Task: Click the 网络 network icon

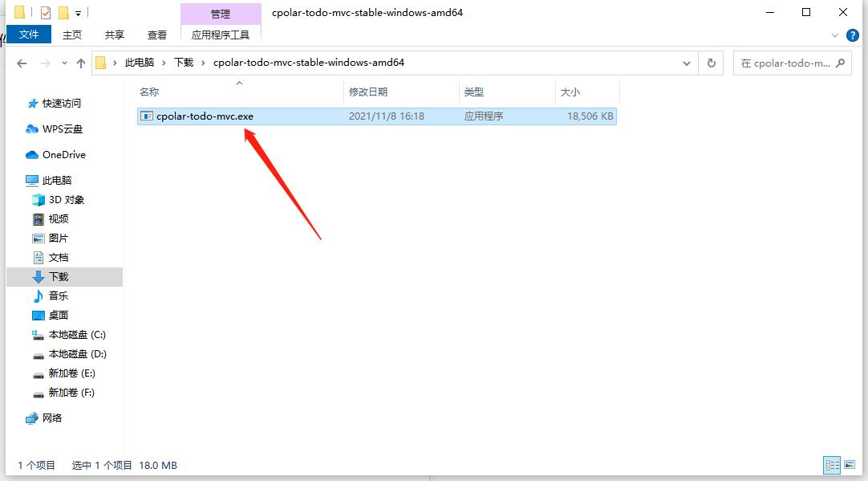Action: pyautogui.click(x=32, y=418)
